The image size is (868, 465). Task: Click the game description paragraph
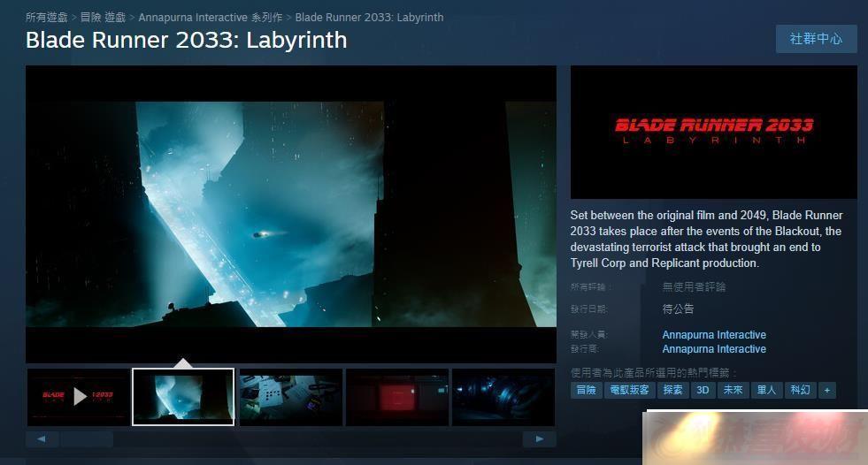click(x=707, y=239)
